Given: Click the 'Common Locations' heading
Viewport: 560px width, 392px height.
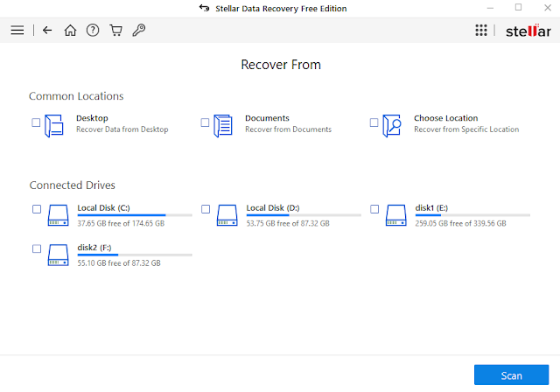Looking at the screenshot, I should 76,96.
